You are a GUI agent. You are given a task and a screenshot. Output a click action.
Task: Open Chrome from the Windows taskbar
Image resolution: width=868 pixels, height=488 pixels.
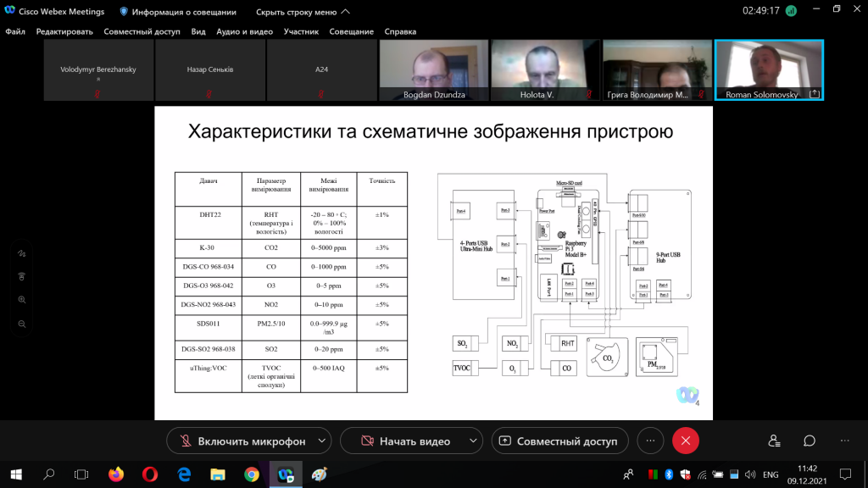point(252,474)
